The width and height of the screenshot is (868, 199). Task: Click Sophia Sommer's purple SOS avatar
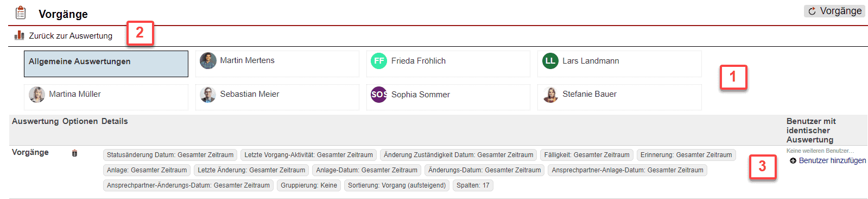379,95
